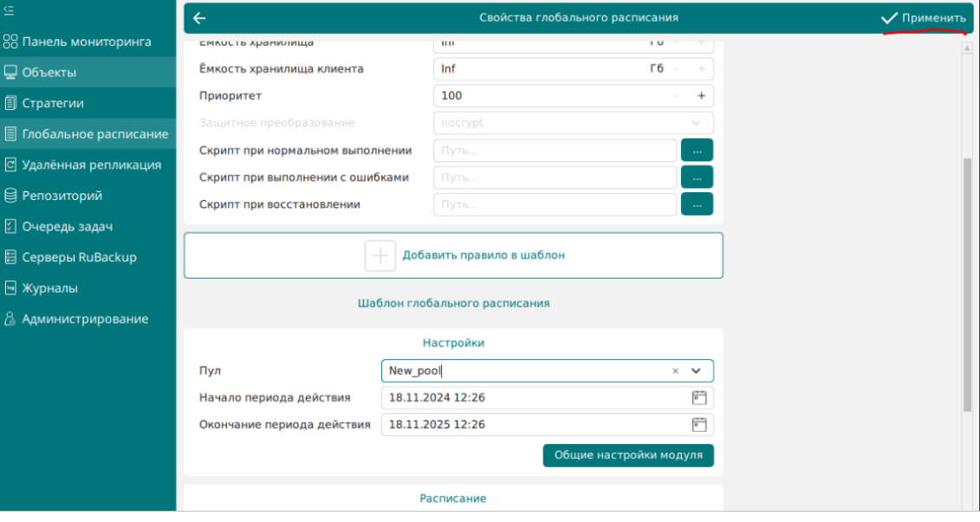Click the Настройки section heading
Screen dimensions: 980x522
coord(453,343)
